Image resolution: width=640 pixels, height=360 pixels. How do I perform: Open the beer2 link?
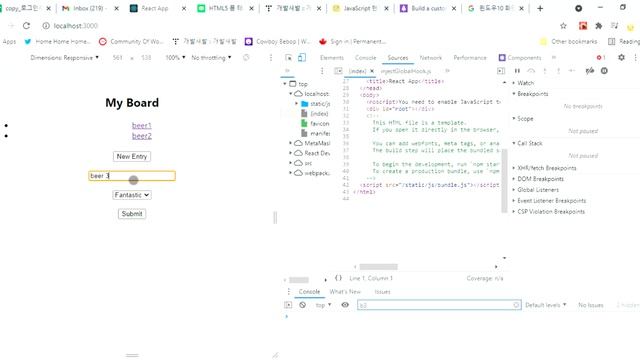(x=142, y=136)
